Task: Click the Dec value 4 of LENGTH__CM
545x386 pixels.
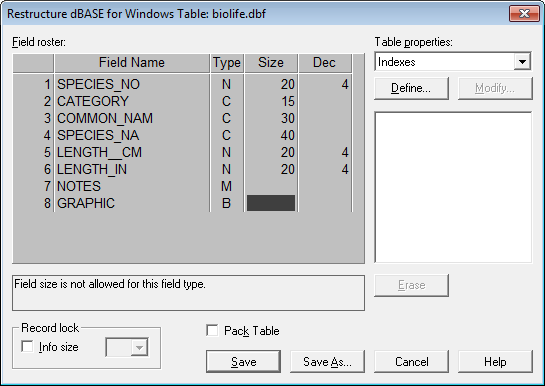Action: [x=345, y=152]
